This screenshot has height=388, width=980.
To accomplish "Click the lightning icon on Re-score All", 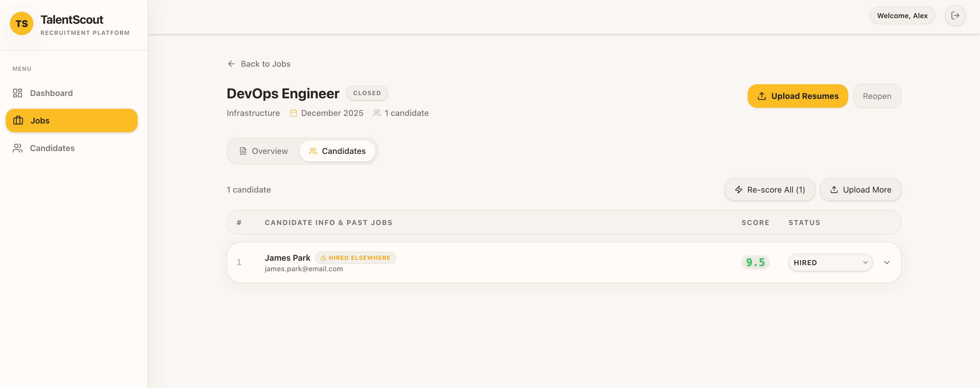I will click(x=738, y=190).
